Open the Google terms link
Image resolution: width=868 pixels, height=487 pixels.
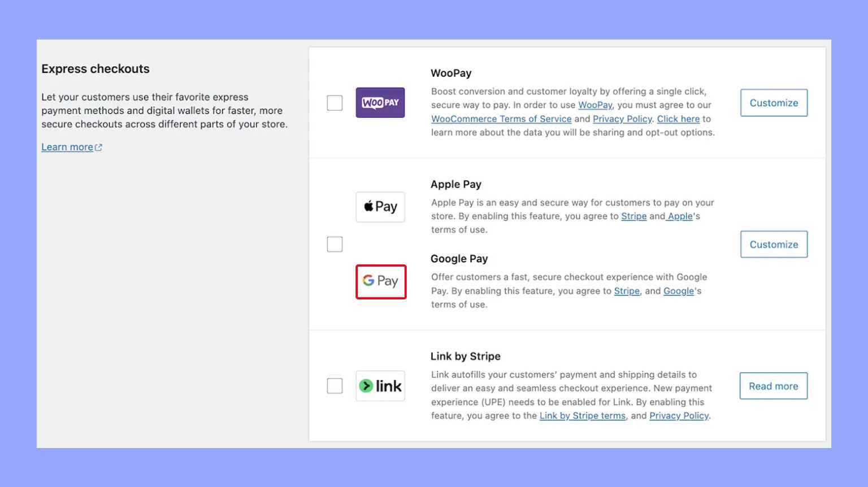(678, 290)
